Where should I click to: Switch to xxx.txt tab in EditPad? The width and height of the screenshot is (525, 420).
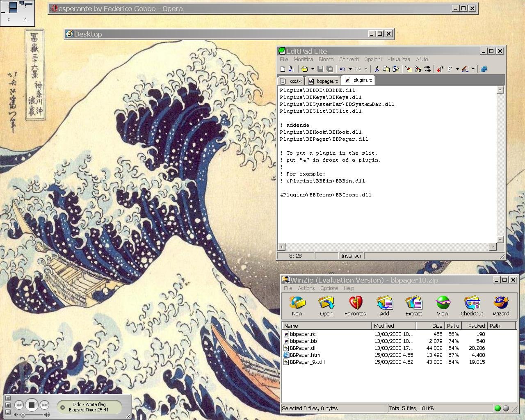(x=291, y=81)
